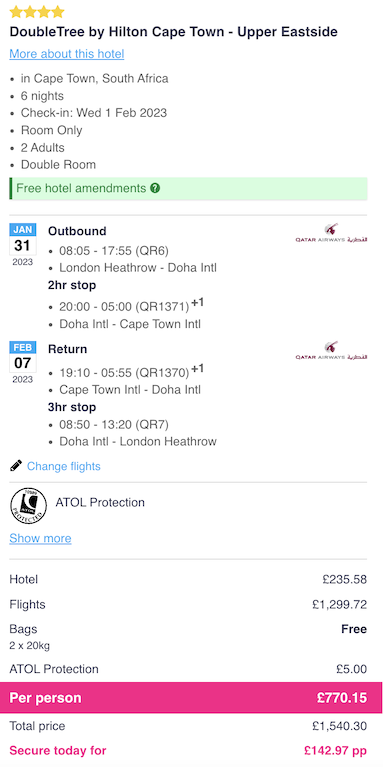Click the Total price amount £1,540.30
Viewport: 383px width, 767px height.
[339, 726]
